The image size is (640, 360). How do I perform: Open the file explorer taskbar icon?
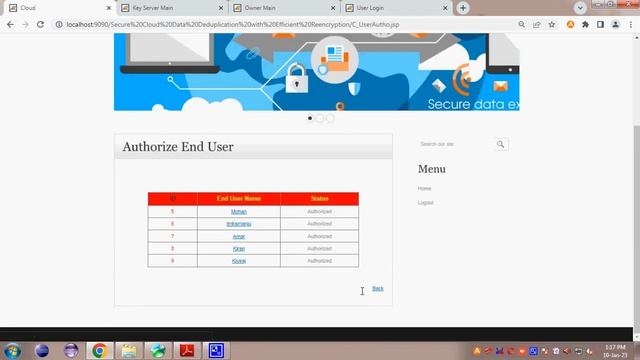(x=129, y=351)
